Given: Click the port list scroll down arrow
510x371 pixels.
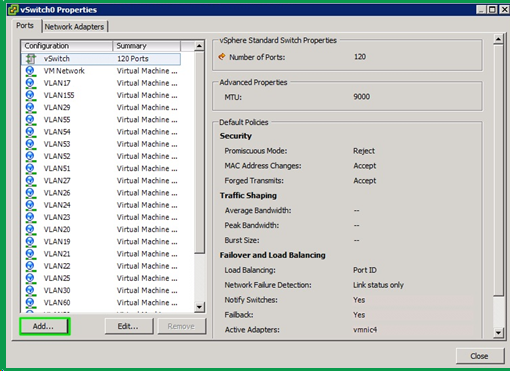Looking at the screenshot, I should 199,307.
